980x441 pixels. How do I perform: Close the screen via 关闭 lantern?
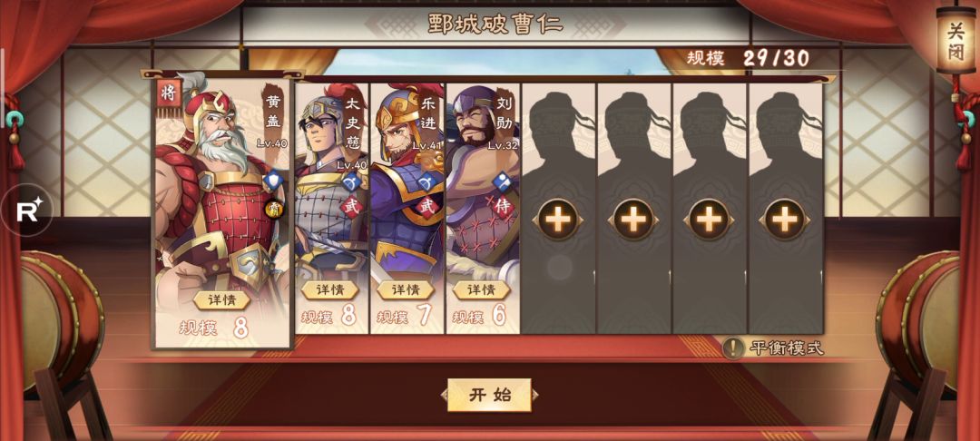tap(955, 39)
